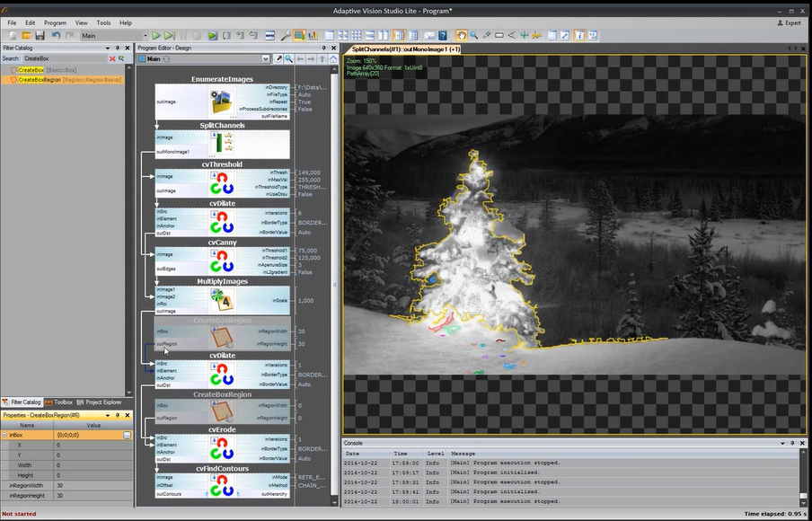Click the Name column header in Properties

click(27, 425)
